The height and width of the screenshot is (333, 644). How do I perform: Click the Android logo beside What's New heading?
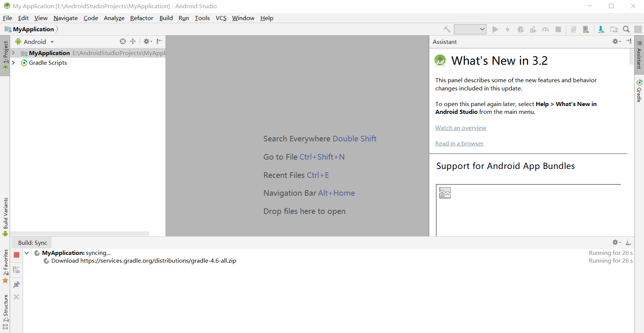click(x=440, y=60)
